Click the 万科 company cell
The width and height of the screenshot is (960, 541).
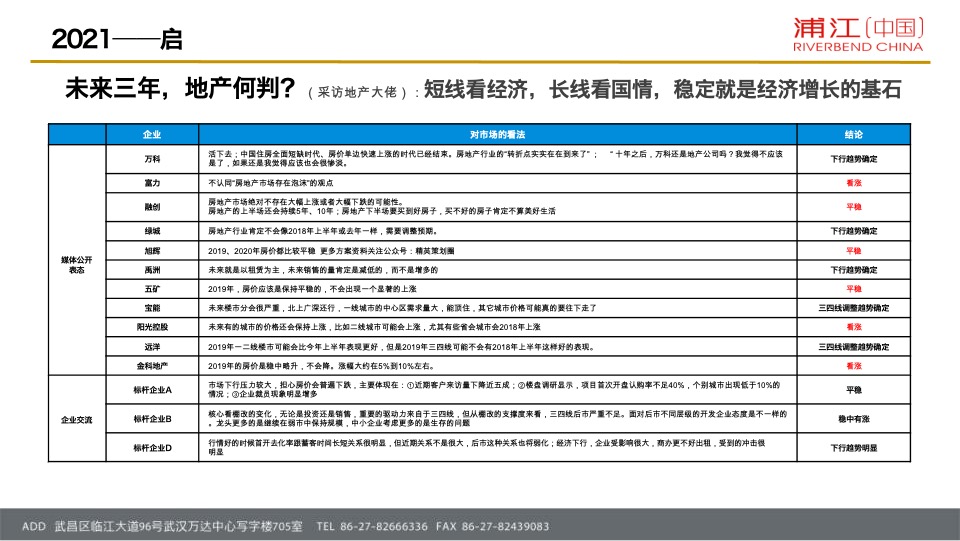[x=152, y=159]
